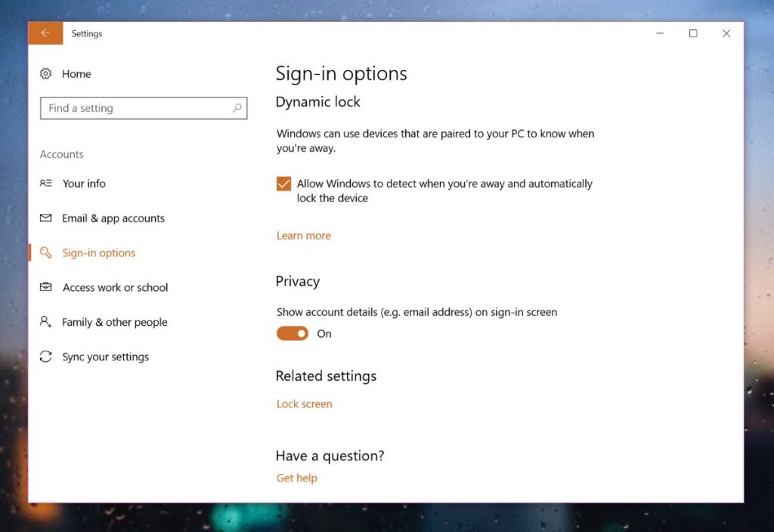Click the Learn more link

(303, 235)
